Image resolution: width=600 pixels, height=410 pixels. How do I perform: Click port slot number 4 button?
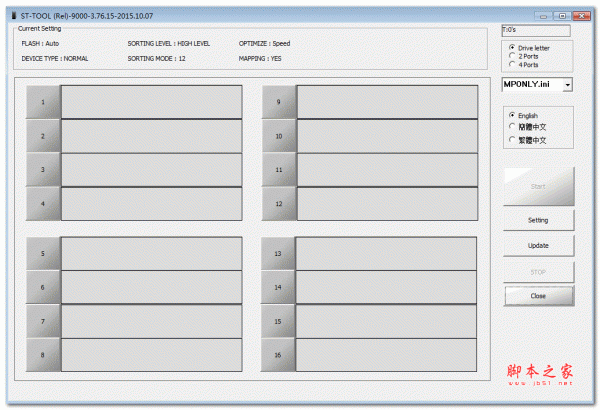43,204
